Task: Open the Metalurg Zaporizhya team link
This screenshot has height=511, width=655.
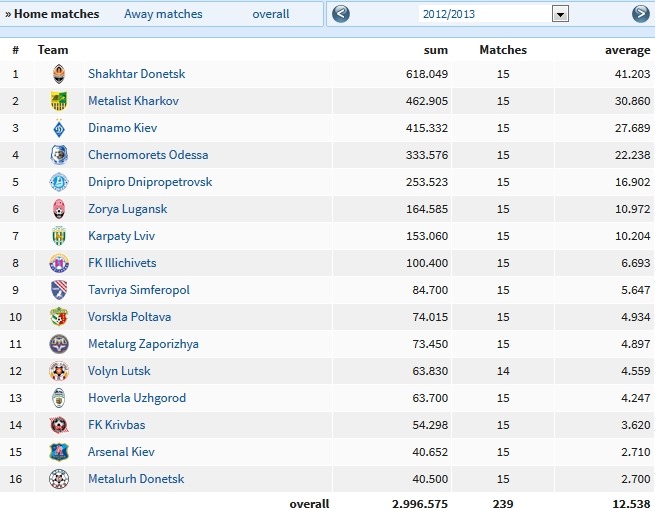Action: pos(143,344)
